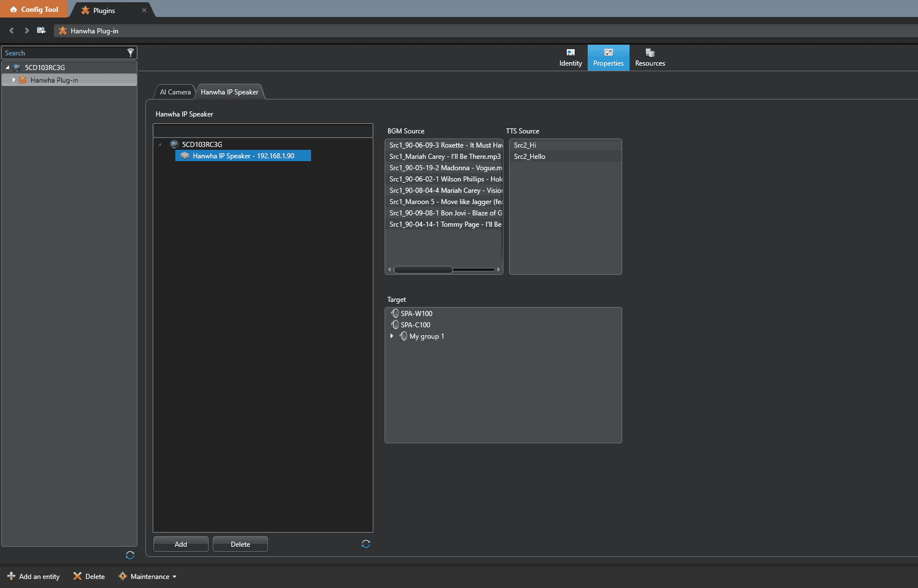The image size is (918, 588).
Task: Go forward with the right arrow
Action: click(27, 31)
